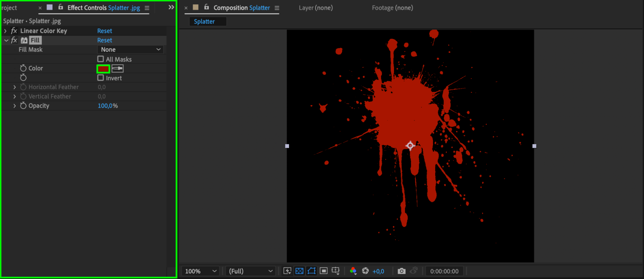Image resolution: width=644 pixels, height=279 pixels.
Task: Reset the Linear Color Key effect
Action: 104,31
